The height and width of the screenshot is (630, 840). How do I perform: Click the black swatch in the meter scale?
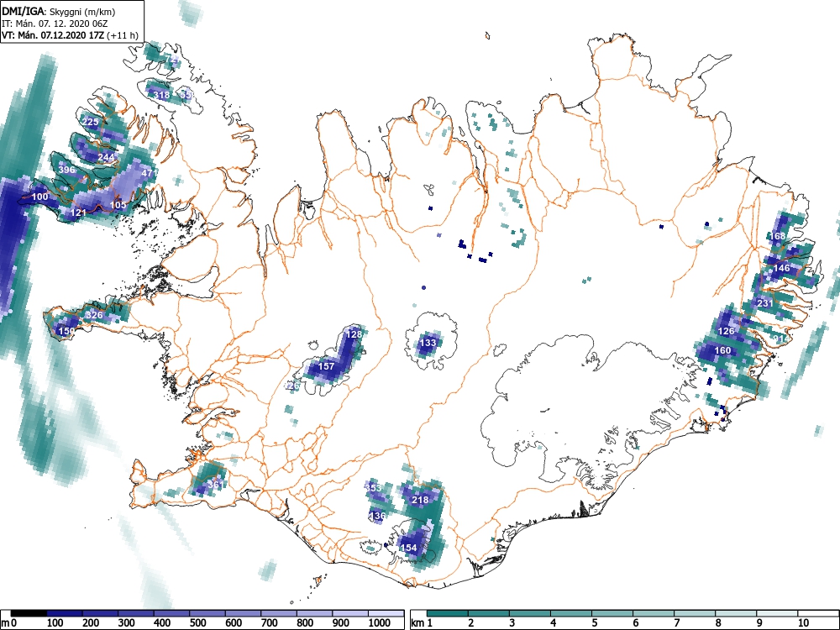[29, 613]
